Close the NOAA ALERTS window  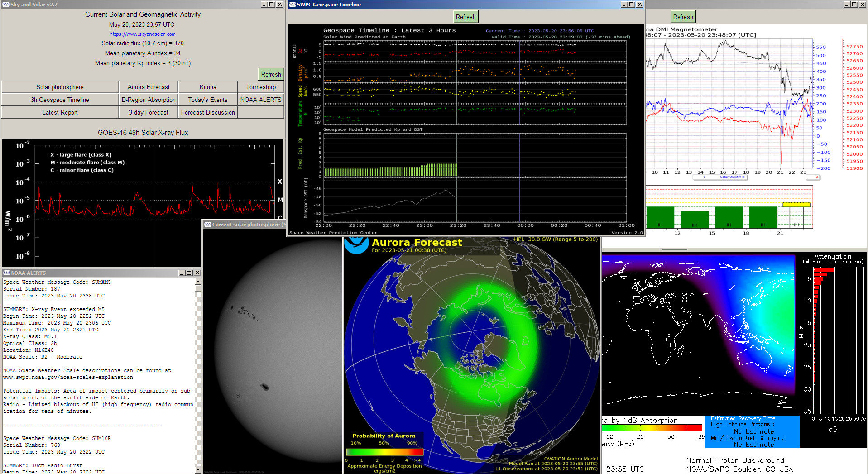click(x=197, y=273)
